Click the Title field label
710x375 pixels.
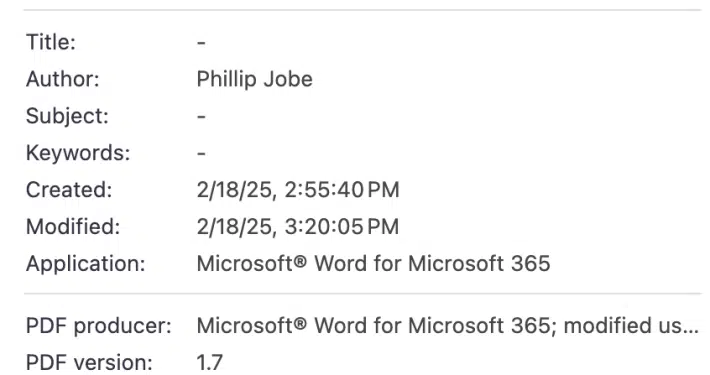tap(51, 42)
